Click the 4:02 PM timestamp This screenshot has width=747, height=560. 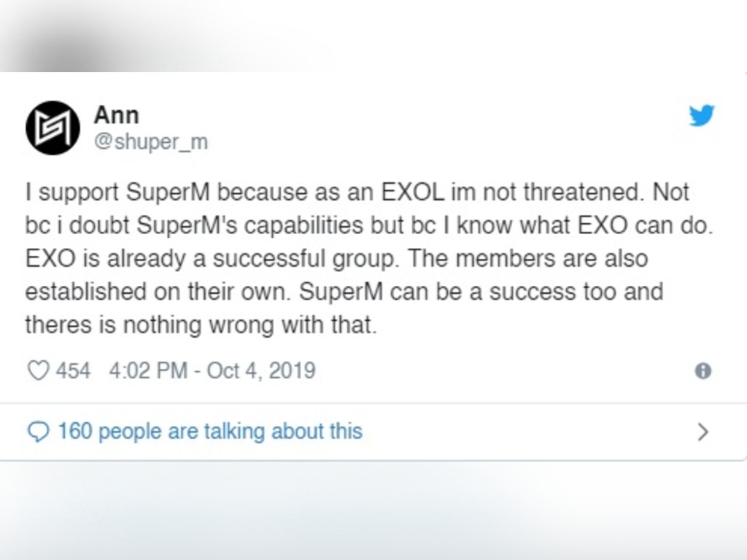tap(148, 370)
